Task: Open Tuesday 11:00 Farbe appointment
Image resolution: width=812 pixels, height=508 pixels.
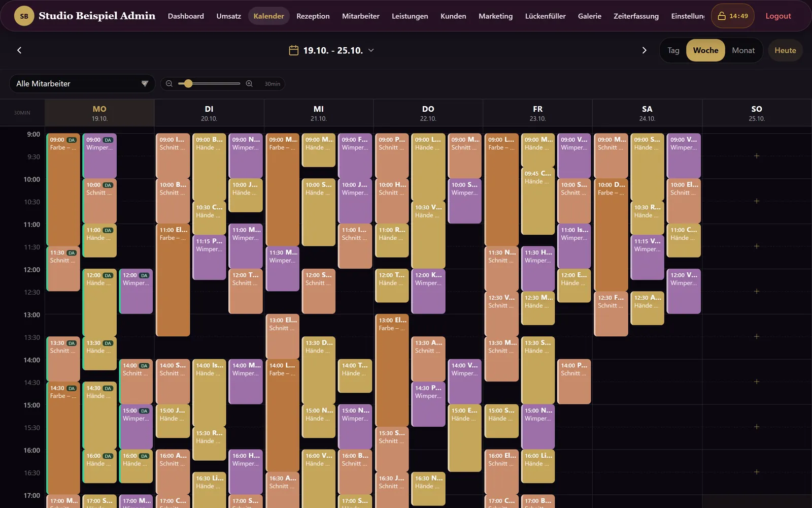Action: pos(173,280)
